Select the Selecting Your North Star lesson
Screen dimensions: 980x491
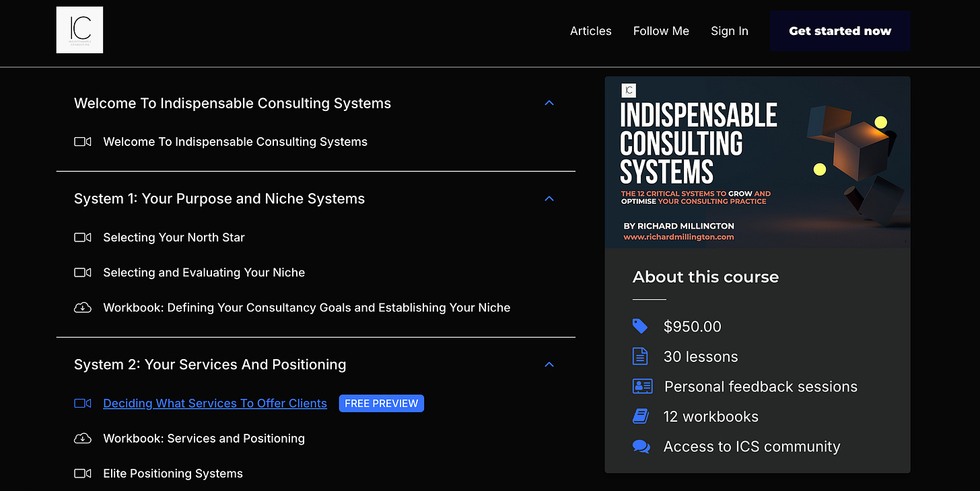[x=174, y=237]
